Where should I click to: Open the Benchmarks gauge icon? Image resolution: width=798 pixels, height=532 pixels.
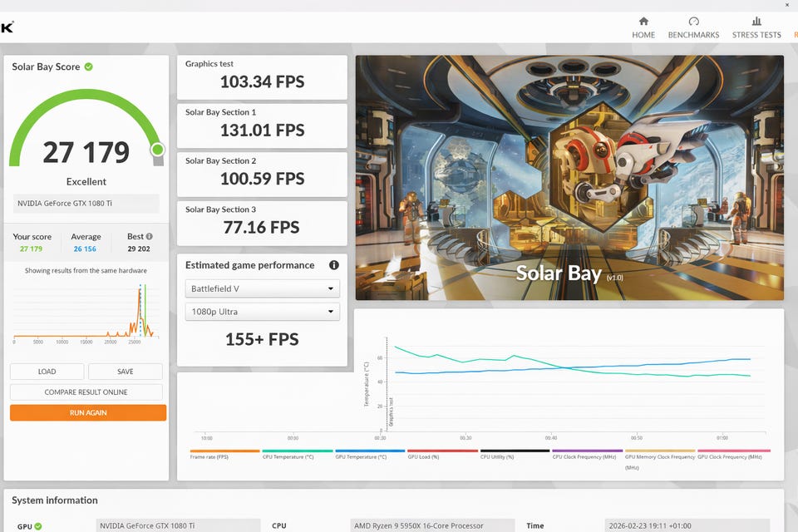(693, 22)
